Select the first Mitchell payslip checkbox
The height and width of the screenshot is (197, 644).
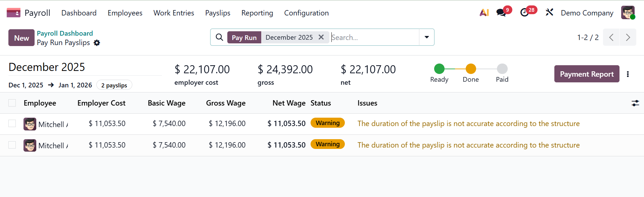12,124
